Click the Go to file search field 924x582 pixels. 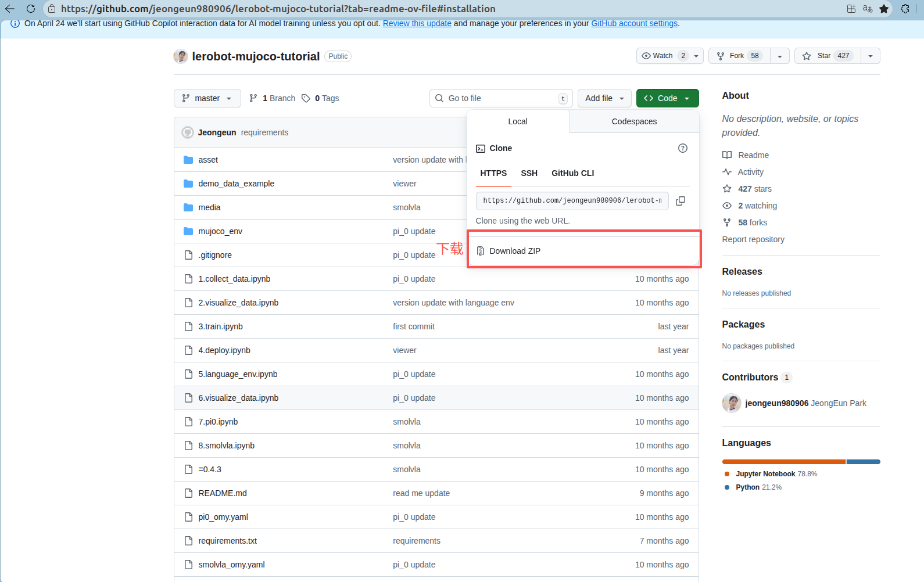click(501, 98)
